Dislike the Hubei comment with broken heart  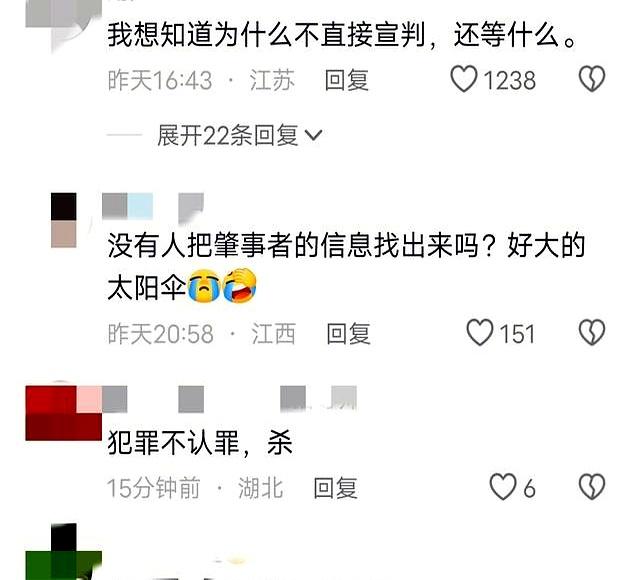point(592,487)
